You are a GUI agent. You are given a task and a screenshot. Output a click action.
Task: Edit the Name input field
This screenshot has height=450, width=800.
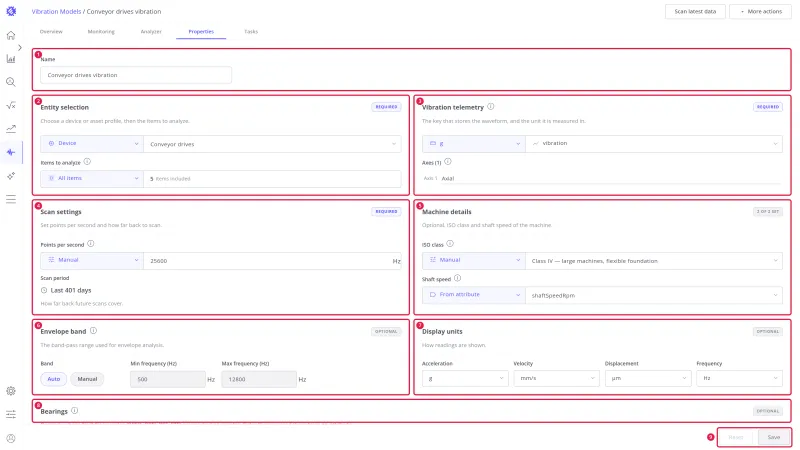point(136,75)
